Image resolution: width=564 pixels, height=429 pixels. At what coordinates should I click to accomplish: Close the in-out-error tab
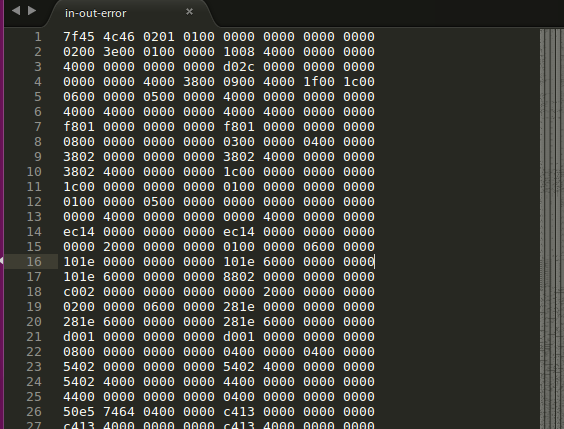coord(189,12)
